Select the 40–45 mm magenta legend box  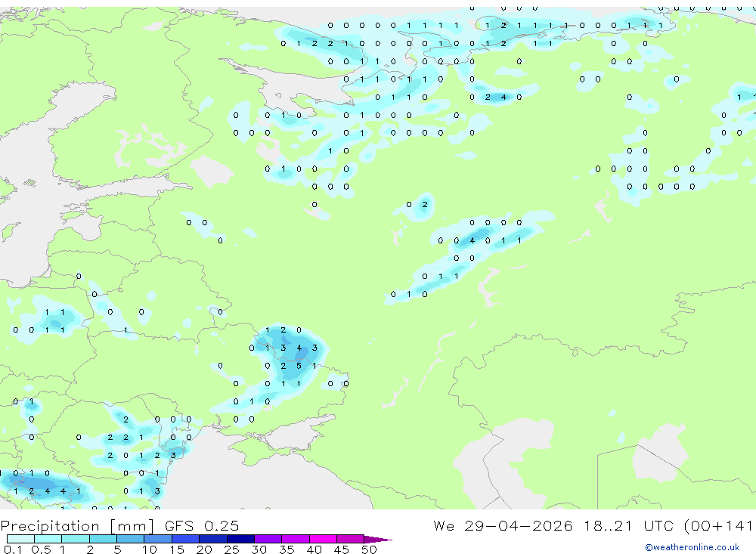[323, 539]
